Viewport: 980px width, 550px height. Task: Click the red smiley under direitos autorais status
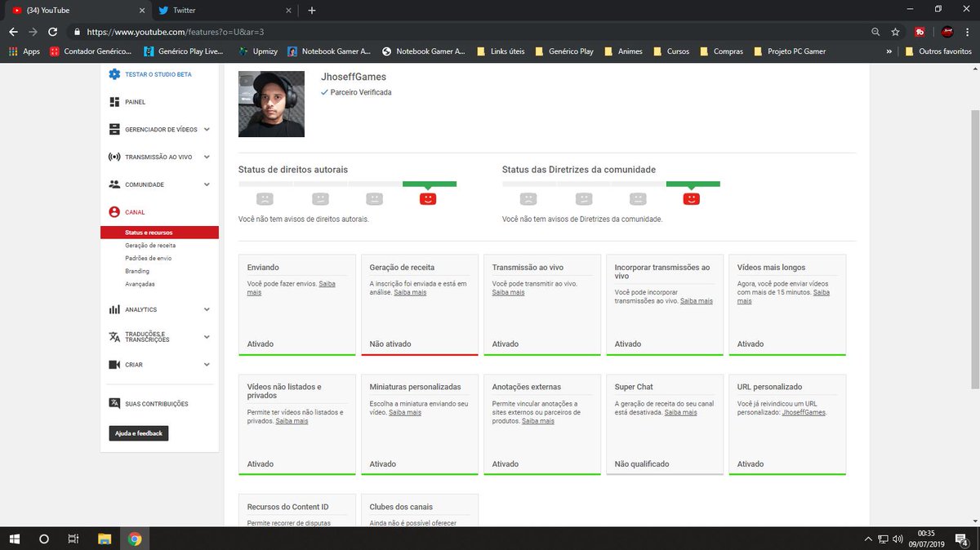point(428,198)
